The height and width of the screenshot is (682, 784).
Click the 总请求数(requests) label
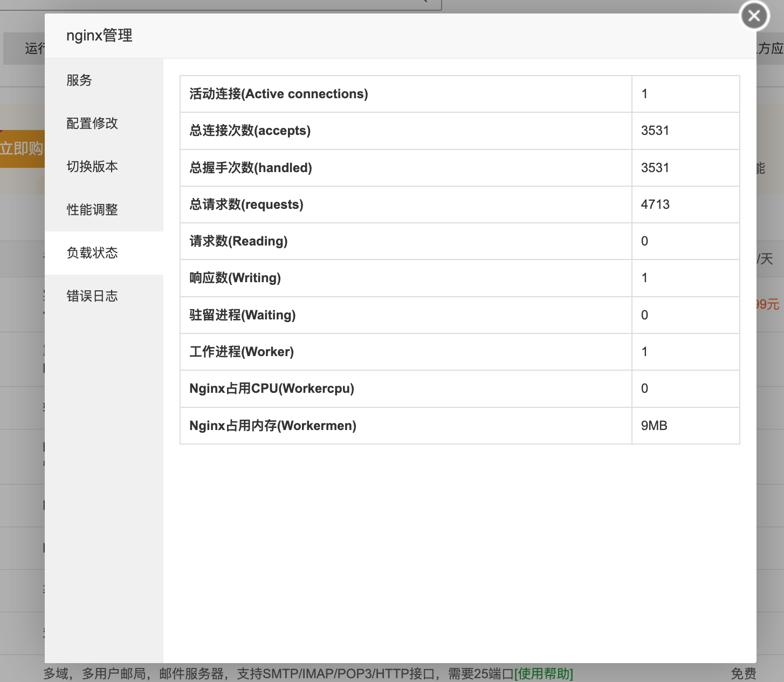point(246,204)
